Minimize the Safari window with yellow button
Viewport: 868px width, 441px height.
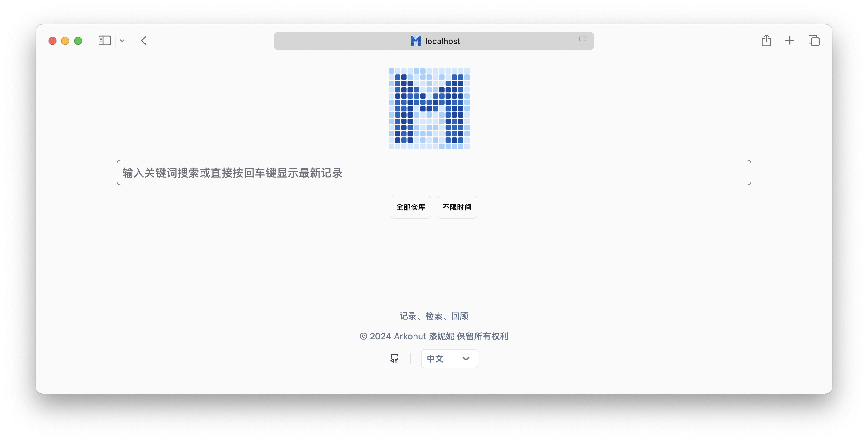coord(65,41)
